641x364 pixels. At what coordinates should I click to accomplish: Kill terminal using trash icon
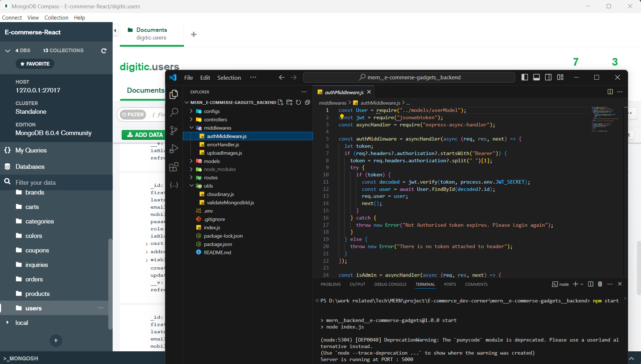coord(600,284)
